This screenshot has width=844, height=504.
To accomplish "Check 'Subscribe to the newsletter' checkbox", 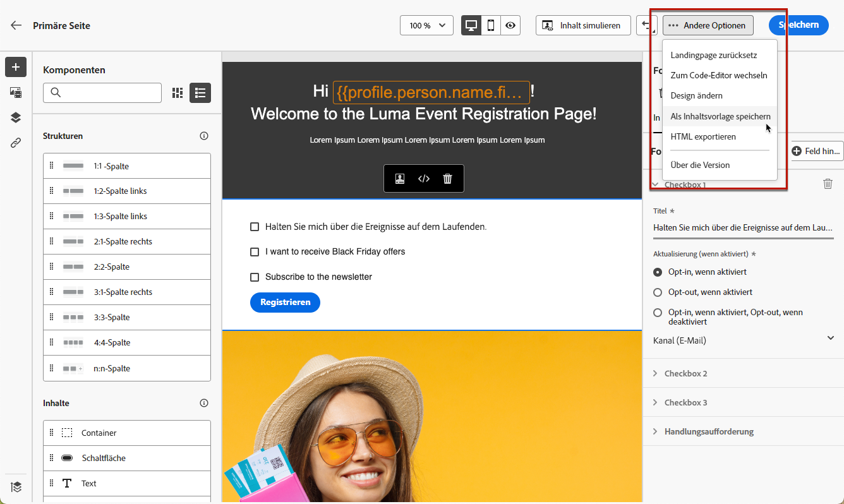I will [x=255, y=277].
